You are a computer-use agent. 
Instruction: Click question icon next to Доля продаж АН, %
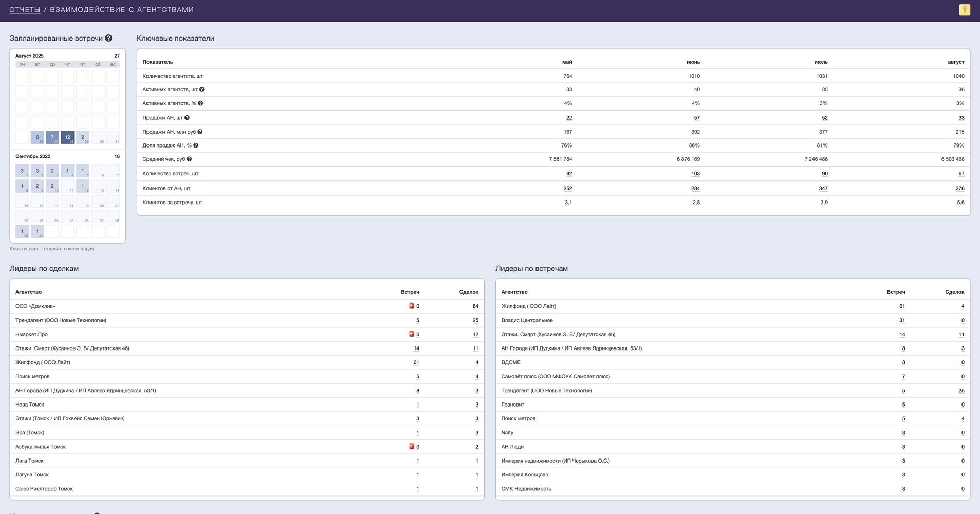tap(196, 145)
